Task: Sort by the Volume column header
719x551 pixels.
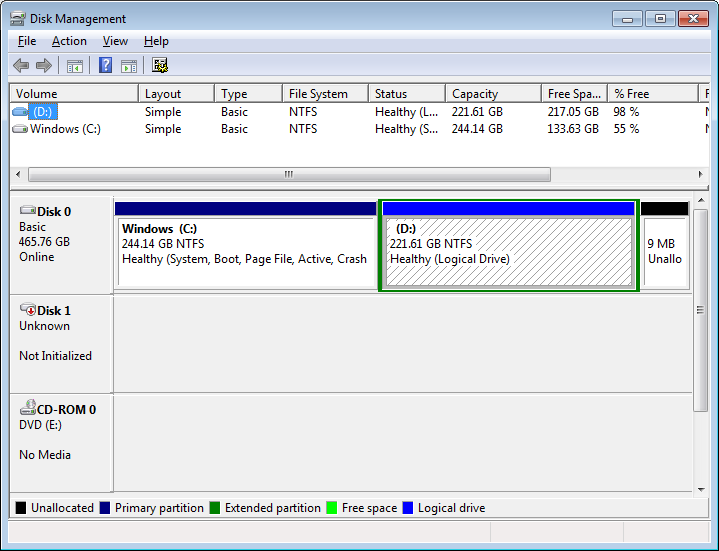Action: tap(74, 94)
